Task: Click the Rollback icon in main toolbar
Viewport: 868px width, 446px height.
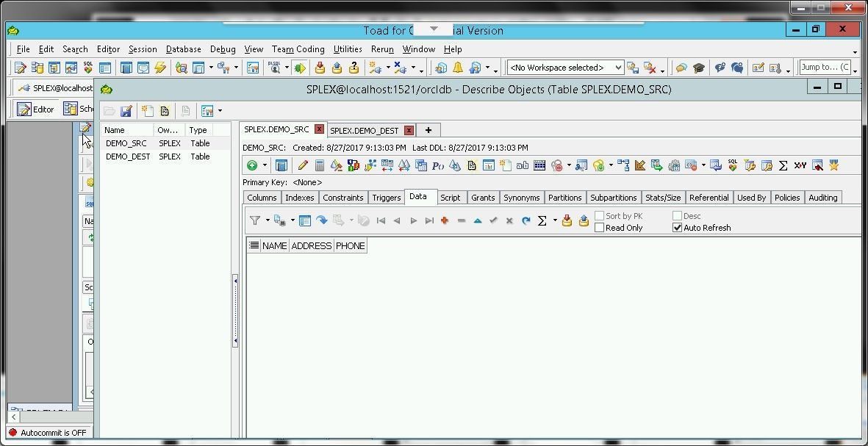Action: click(337, 68)
